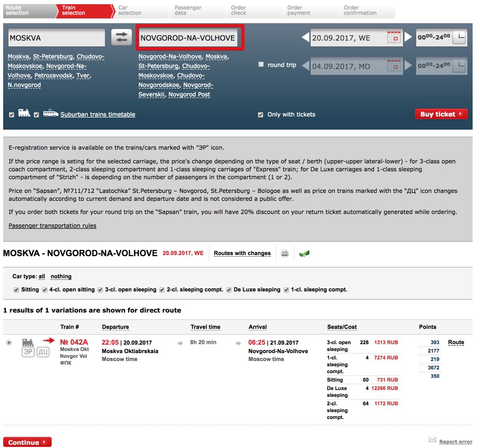Viewport: 480px width, 448px height.
Task: Open departure time range clock icon
Action: (x=459, y=37)
